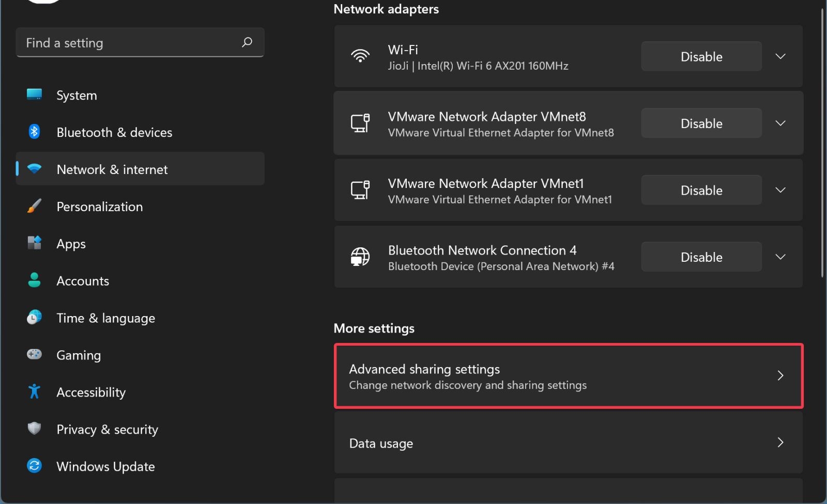Viewport: 827px width, 504px height.
Task: Click 'VMware Virtual Ethernet Adapter for VMnet8' text
Action: [501, 133]
